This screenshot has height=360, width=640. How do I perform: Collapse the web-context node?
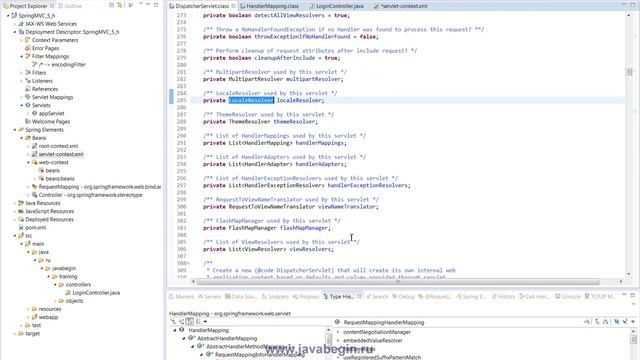tap(28, 162)
